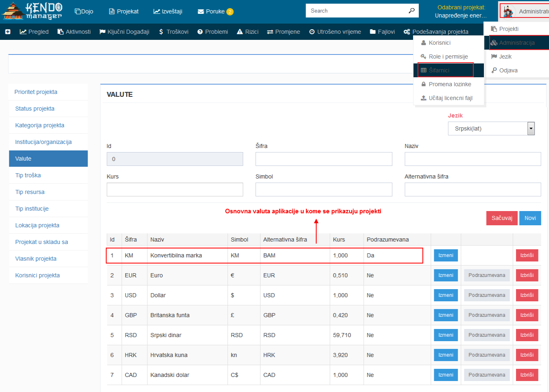Open the Pregled overview tab
Screen dimensions: 549x392
pos(34,32)
